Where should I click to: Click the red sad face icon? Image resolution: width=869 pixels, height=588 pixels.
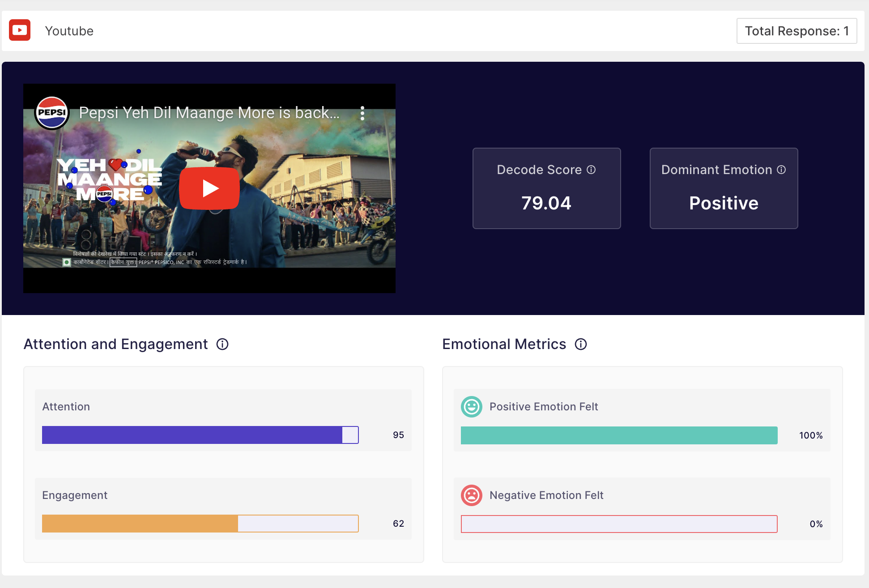(x=472, y=495)
